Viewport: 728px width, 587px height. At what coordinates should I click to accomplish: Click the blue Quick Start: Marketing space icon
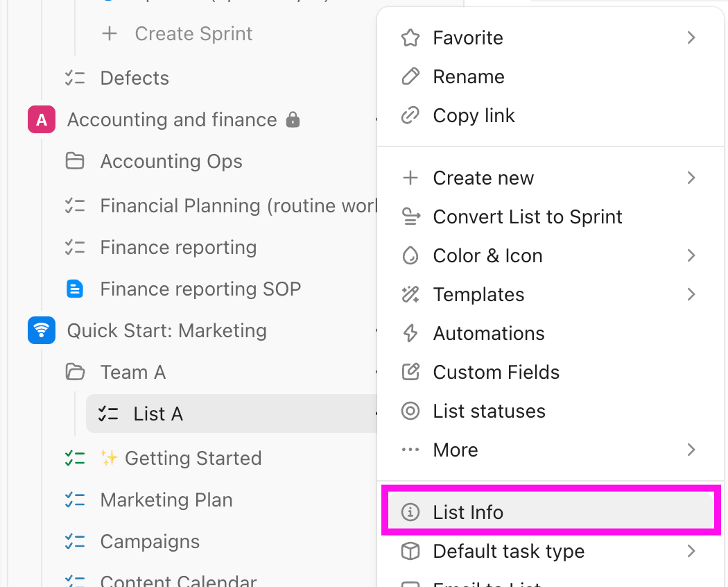coord(42,331)
